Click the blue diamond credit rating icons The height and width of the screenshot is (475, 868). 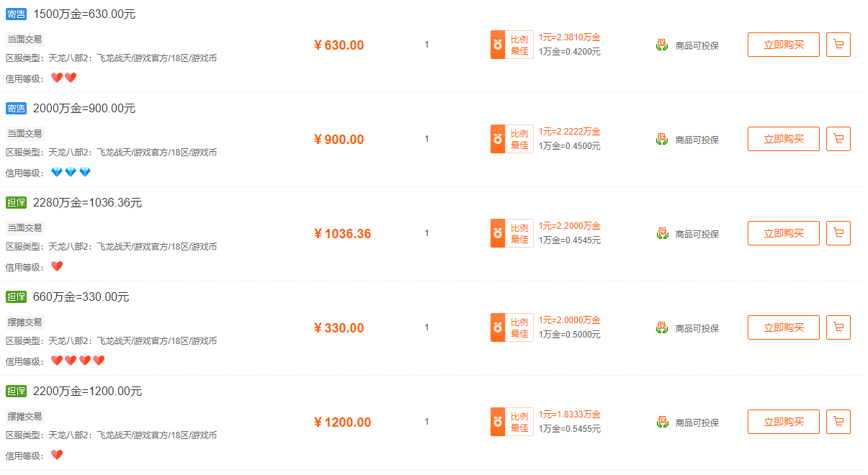71,173
